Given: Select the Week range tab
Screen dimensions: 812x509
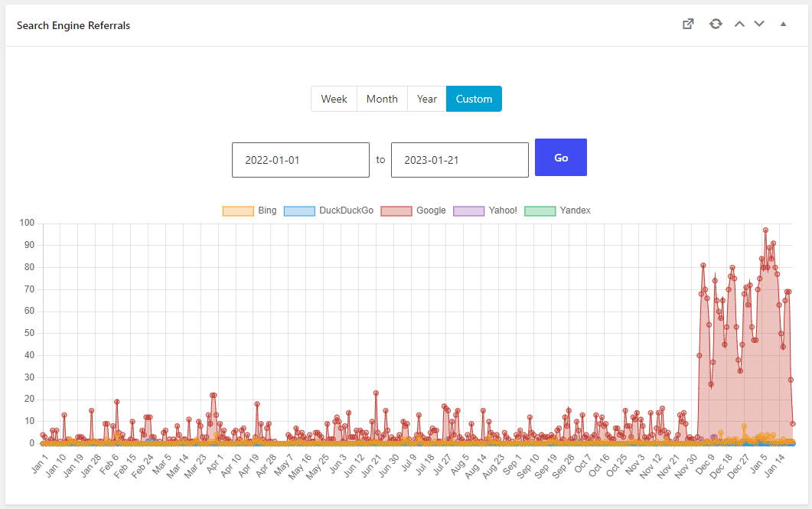Looking at the screenshot, I should 334,99.
